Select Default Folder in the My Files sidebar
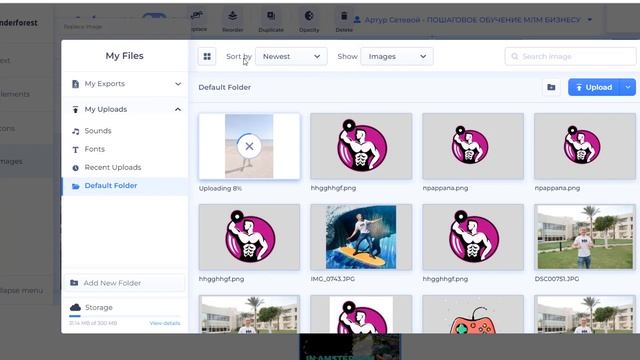This screenshot has height=360, width=640. 124,186
